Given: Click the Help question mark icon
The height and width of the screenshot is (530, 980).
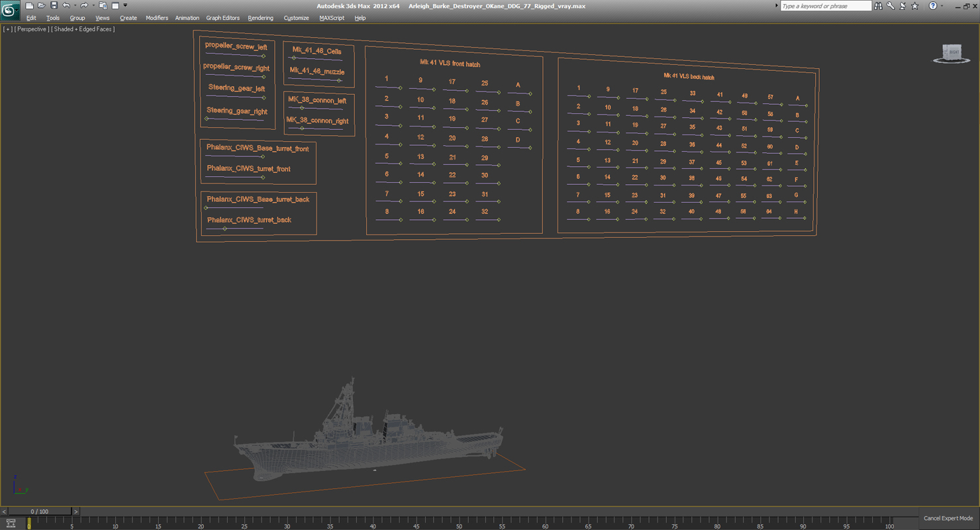Looking at the screenshot, I should pos(933,6).
